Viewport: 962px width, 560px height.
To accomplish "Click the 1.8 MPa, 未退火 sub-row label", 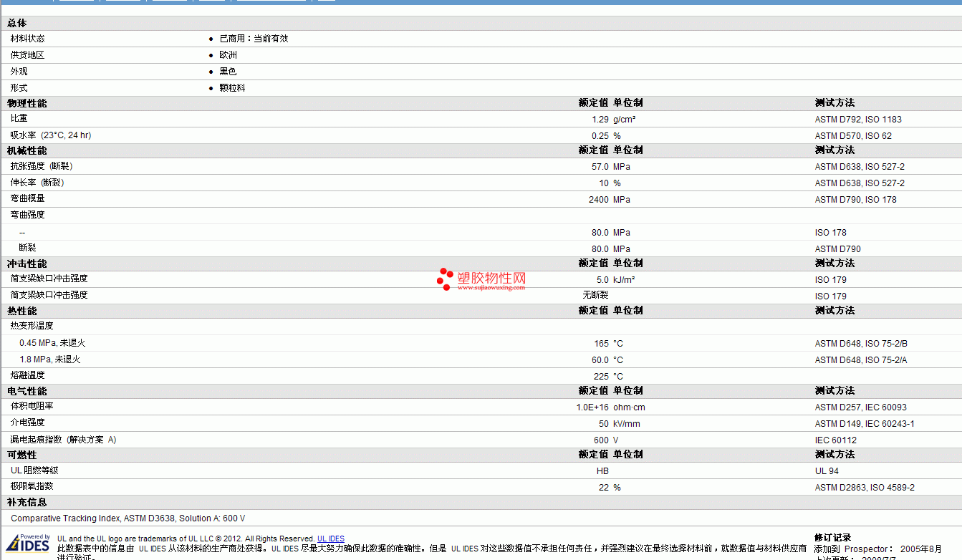I will coord(49,359).
